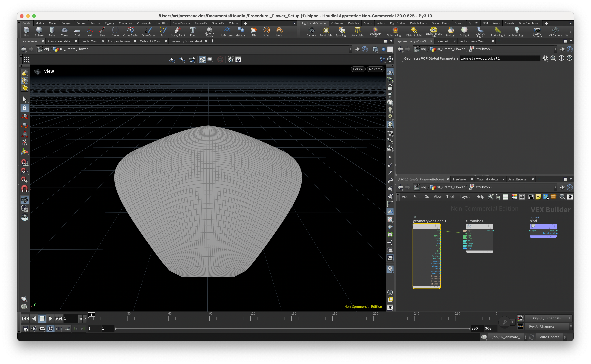The image size is (591, 364).
Task: Toggle pin on the parameter pane
Action: [562, 49]
